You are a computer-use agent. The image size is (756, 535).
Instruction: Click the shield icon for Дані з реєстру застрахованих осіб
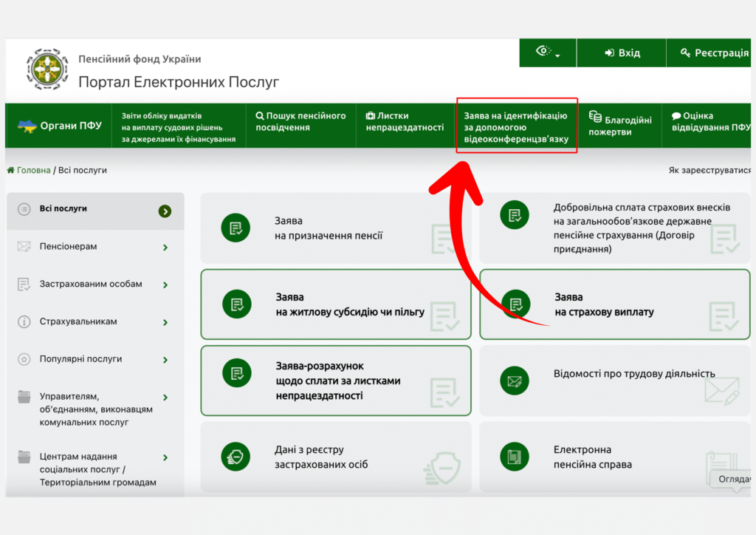click(236, 457)
